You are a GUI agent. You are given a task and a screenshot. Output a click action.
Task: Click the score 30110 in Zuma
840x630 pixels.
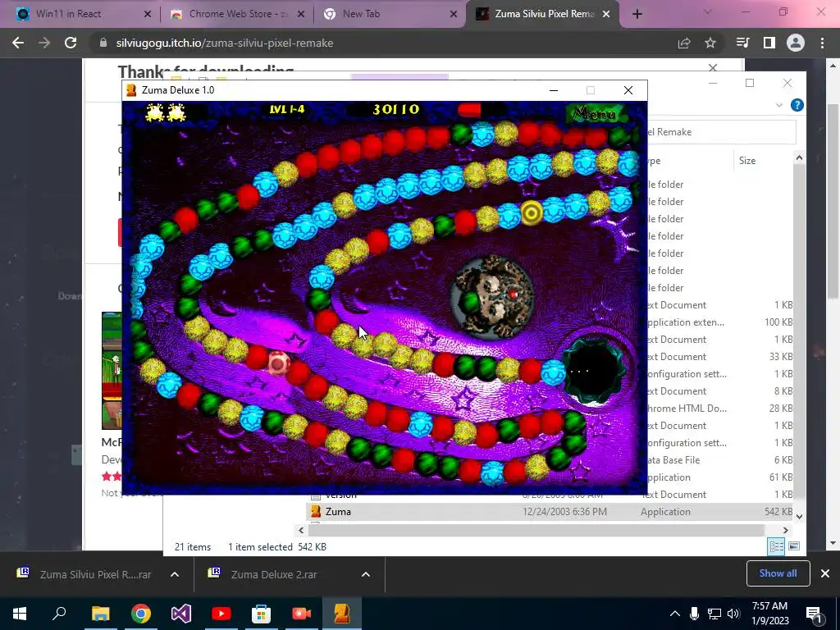[x=396, y=110]
